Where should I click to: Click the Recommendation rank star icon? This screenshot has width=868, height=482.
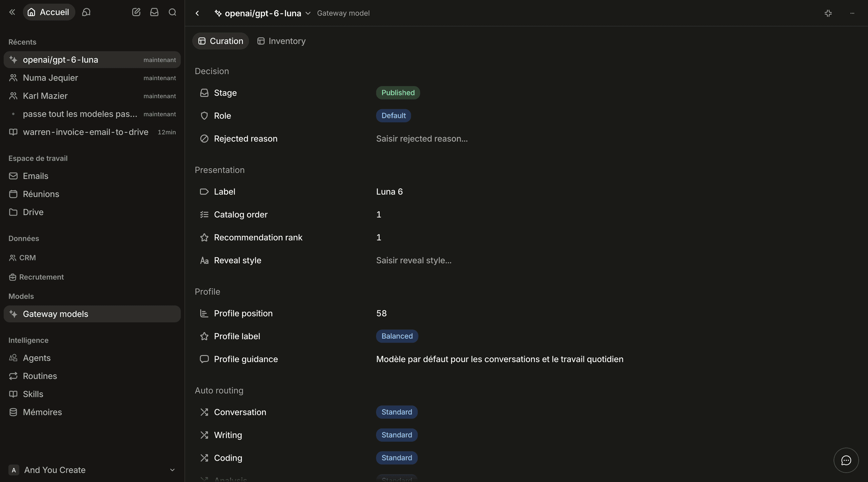(x=204, y=238)
